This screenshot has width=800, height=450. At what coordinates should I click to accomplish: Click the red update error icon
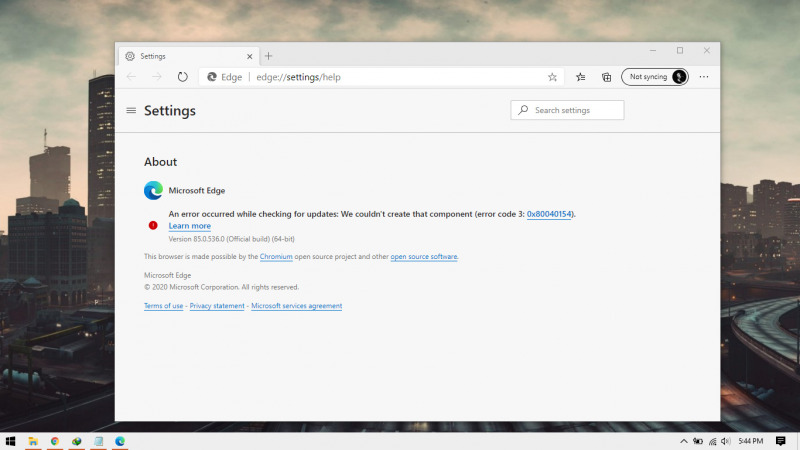pos(153,225)
